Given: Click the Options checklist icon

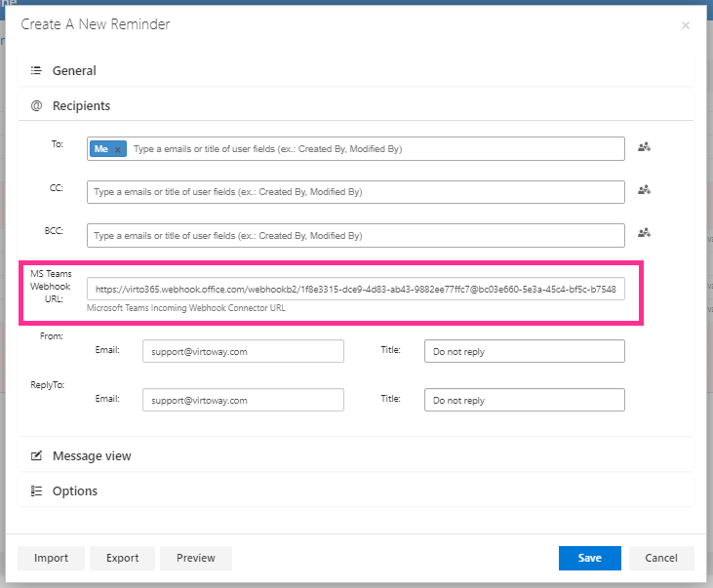Looking at the screenshot, I should point(36,491).
